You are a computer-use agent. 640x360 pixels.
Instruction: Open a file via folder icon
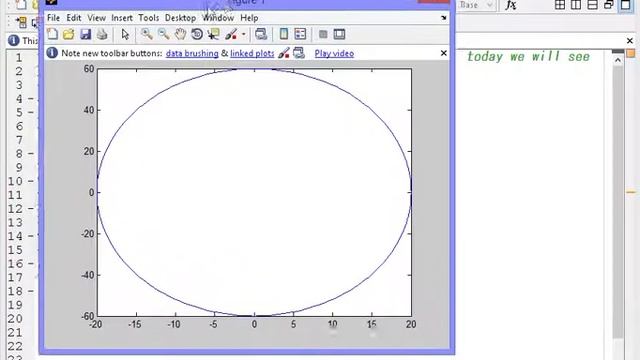69,34
